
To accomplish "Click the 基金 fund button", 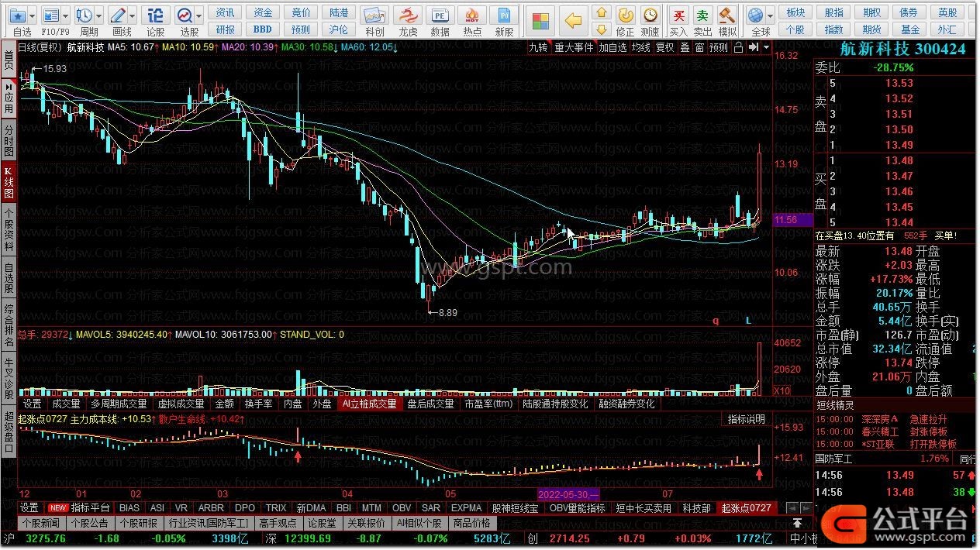I will 909,29.
